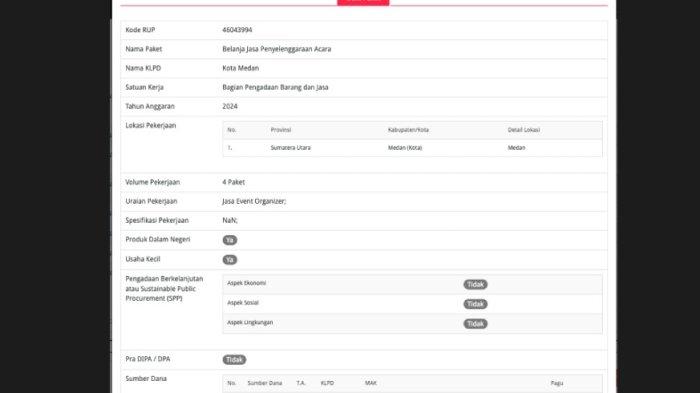Image resolution: width=700 pixels, height=393 pixels.
Task: Select the Aspek Lingkungan row label
Action: click(250, 322)
